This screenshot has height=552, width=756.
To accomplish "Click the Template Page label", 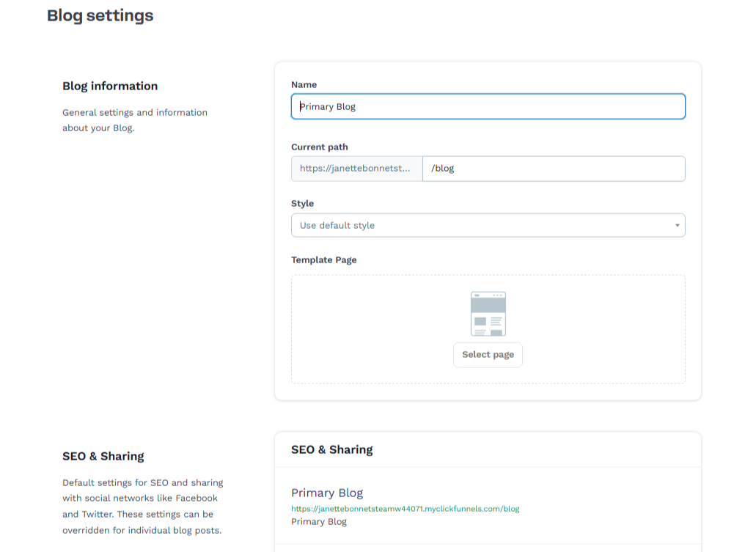I will (323, 260).
